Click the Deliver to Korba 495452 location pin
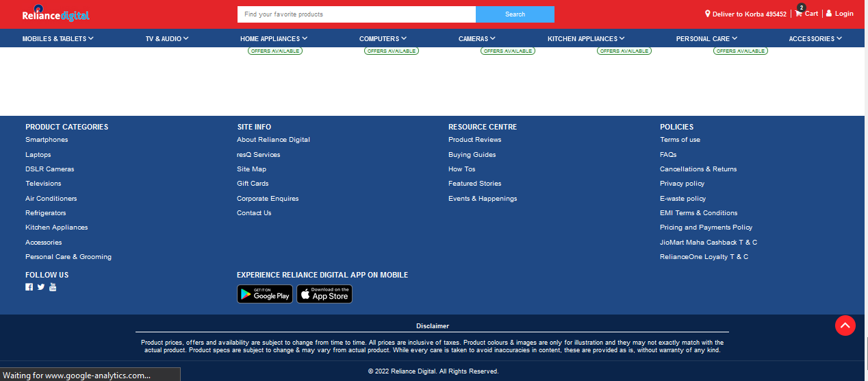 coord(708,14)
